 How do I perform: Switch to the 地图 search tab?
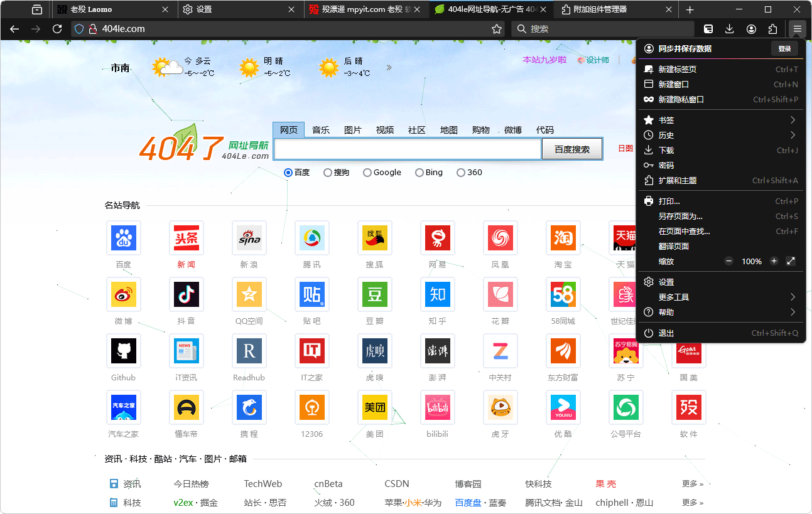(x=449, y=130)
